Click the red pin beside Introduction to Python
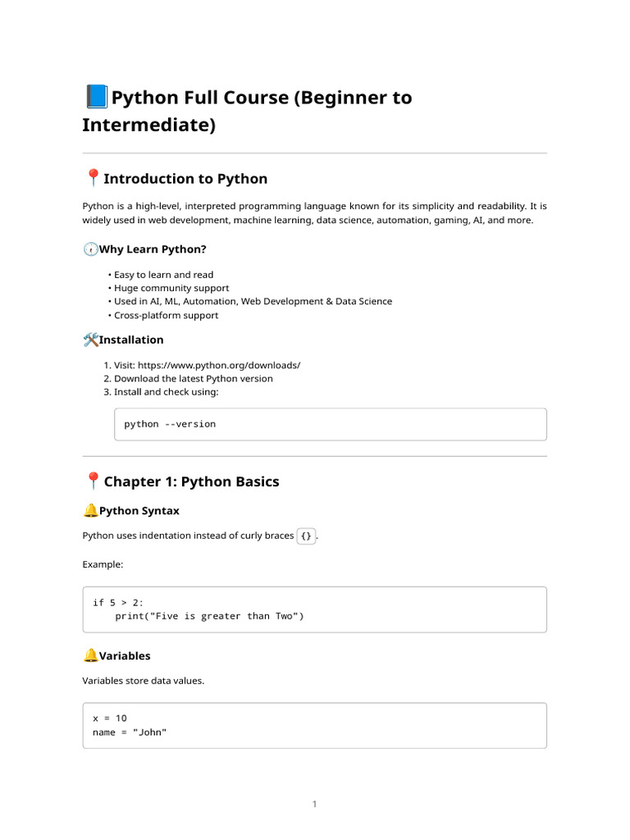630x840 pixels. [x=92, y=178]
